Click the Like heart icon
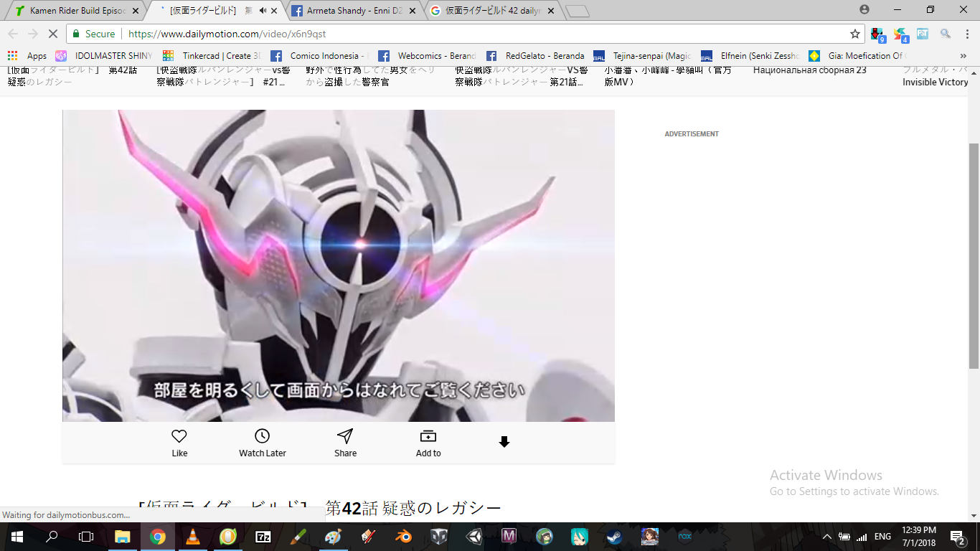The width and height of the screenshot is (980, 551). click(179, 436)
